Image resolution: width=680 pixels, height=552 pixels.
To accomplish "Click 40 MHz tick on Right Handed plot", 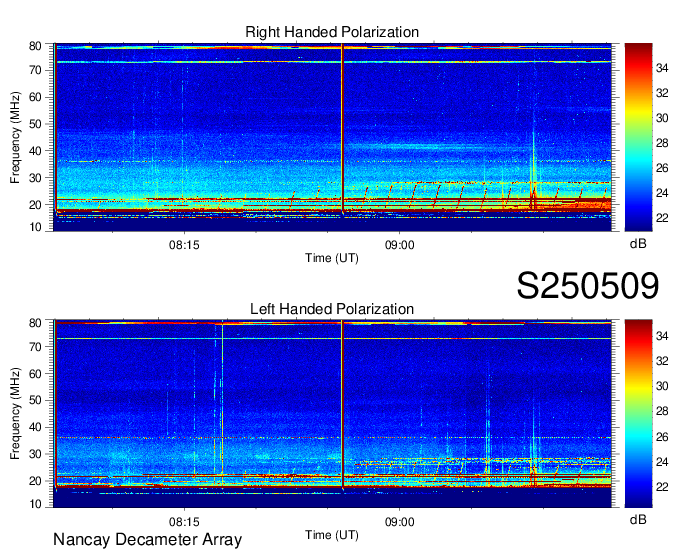I will coord(35,151).
